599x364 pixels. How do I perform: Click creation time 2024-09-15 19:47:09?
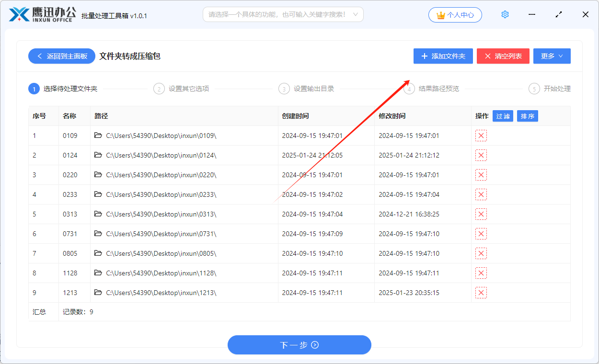coord(312,234)
